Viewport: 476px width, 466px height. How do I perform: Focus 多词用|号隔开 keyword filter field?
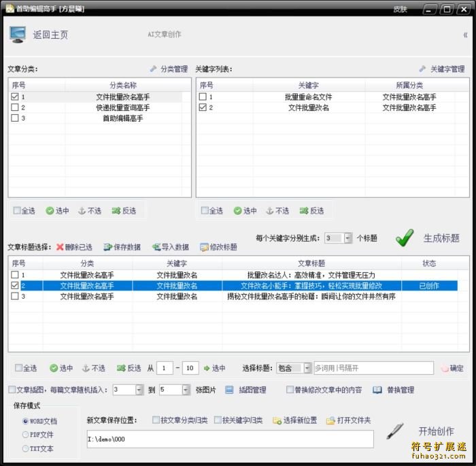374,368
